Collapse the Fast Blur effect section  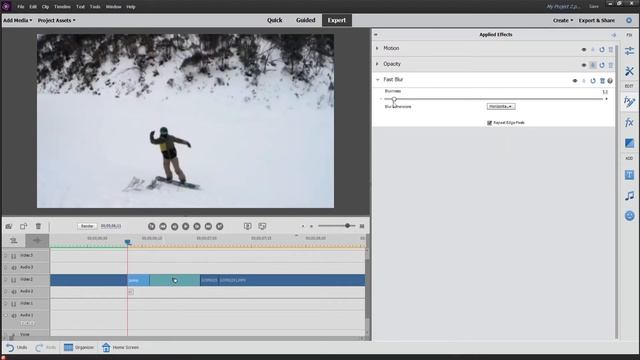[x=377, y=80]
